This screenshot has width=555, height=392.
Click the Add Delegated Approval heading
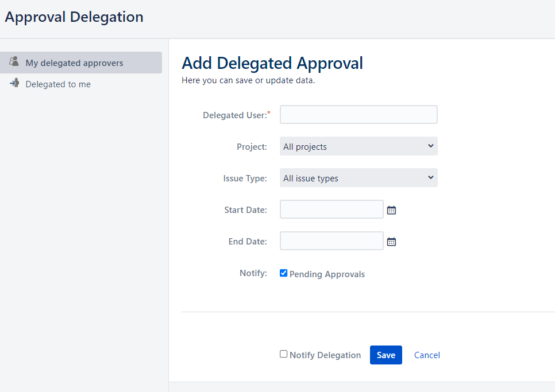click(x=272, y=63)
